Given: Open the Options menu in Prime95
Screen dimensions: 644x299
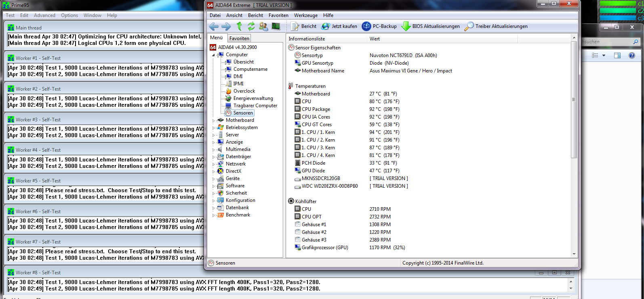Looking at the screenshot, I should [x=69, y=15].
